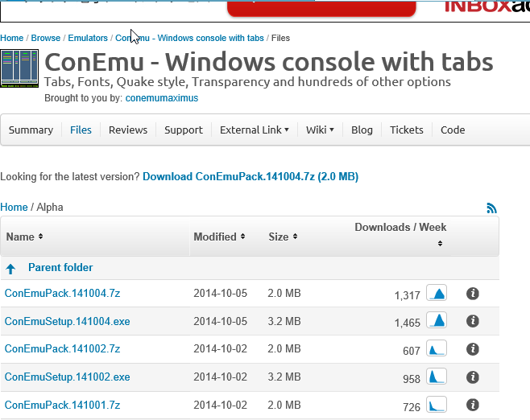Download file ConEmuSetup.141002.exe
This screenshot has width=530, height=420.
click(x=68, y=377)
